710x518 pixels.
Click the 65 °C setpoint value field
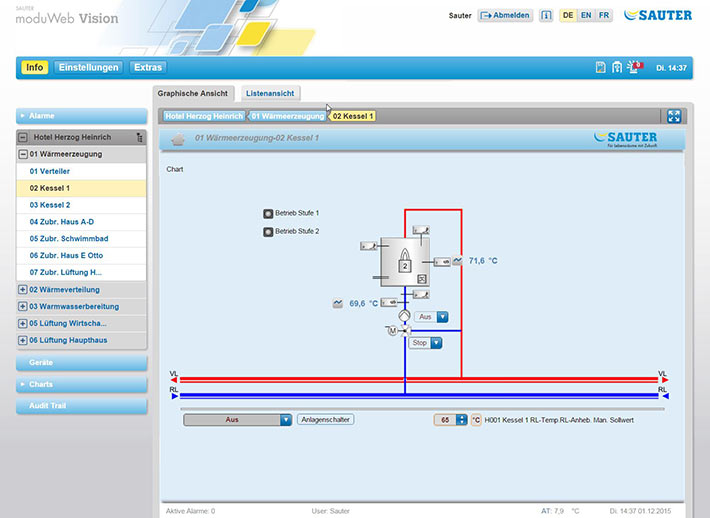click(445, 420)
